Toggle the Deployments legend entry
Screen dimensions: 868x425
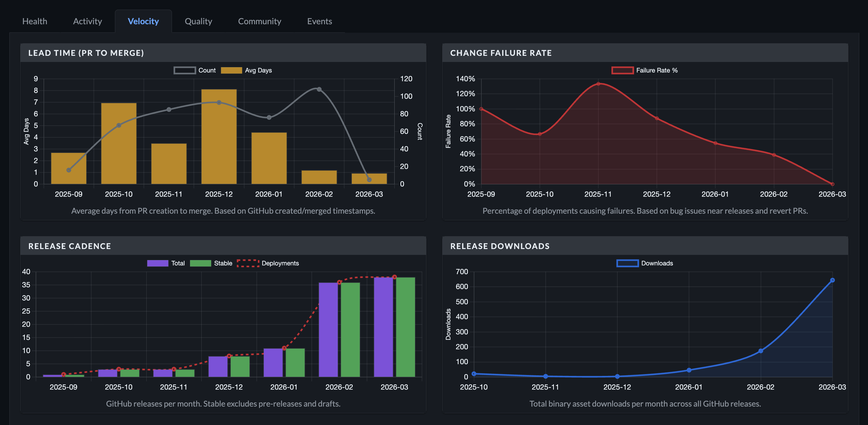pyautogui.click(x=270, y=263)
